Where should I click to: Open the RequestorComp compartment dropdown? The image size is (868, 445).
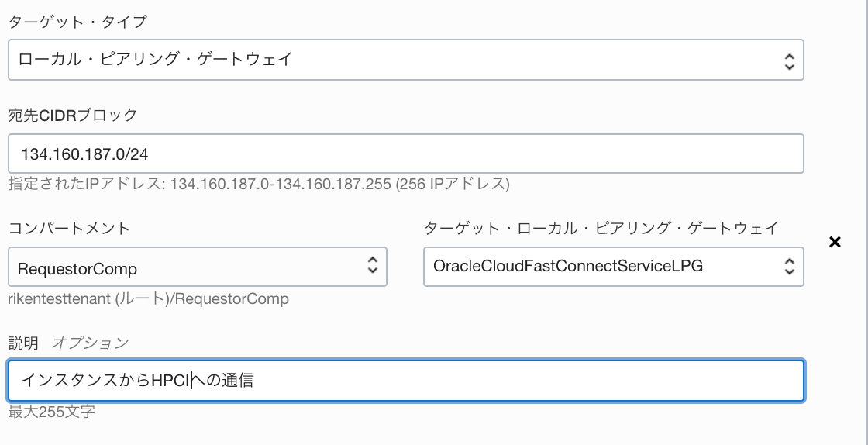coord(198,267)
